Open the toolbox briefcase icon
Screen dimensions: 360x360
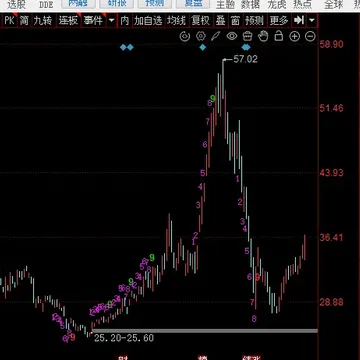[247, 36]
